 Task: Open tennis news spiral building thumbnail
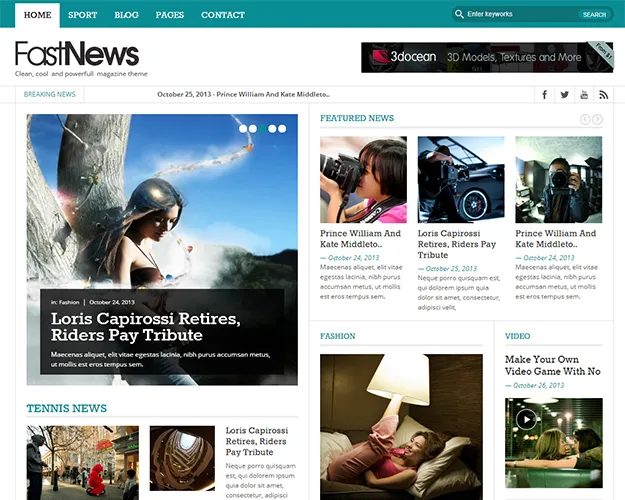click(182, 458)
